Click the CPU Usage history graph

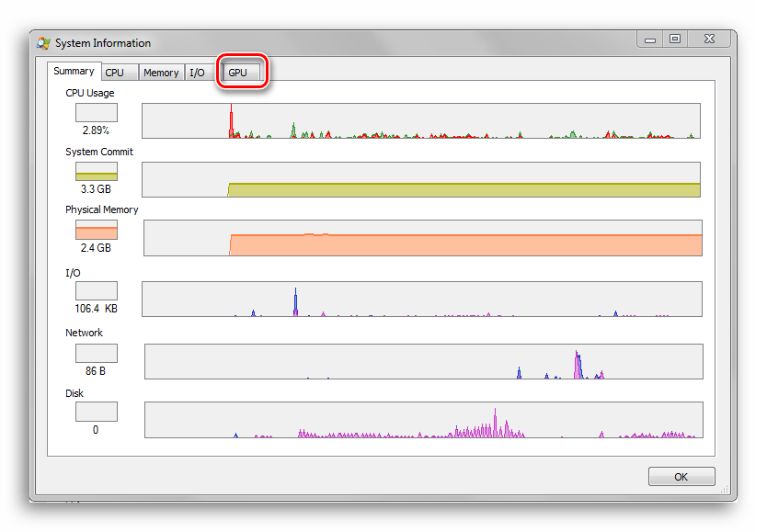tap(420, 120)
